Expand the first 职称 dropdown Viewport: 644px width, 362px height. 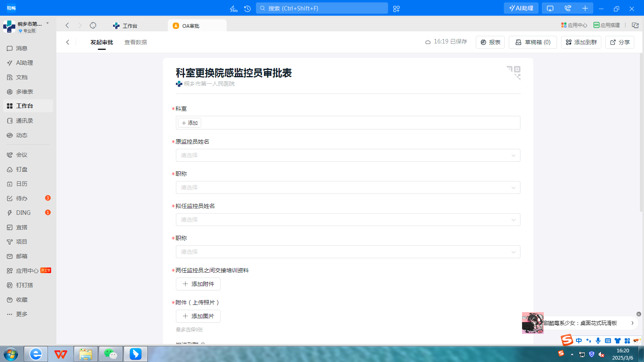(348, 187)
